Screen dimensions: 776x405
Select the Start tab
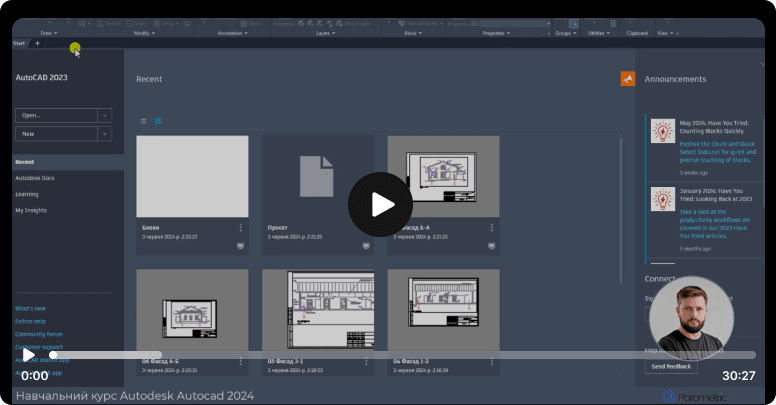[x=19, y=43]
